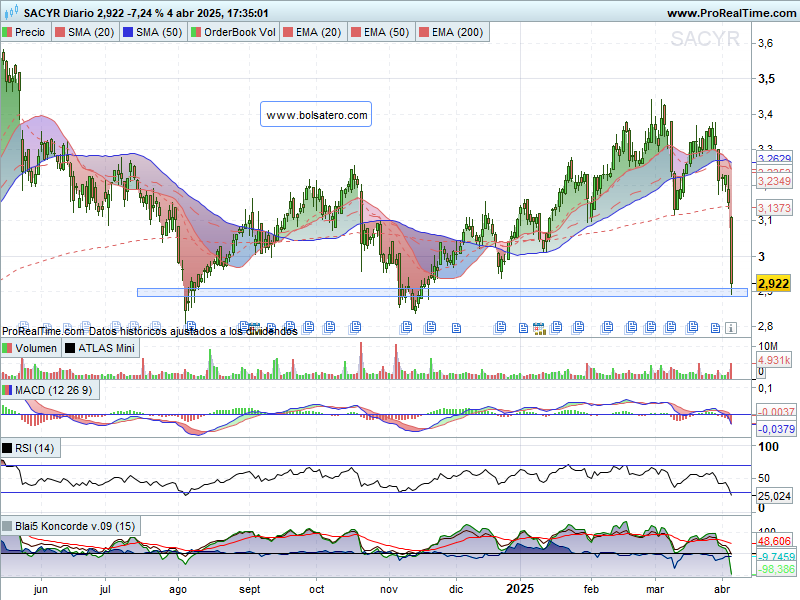Click the MACD signal label -0,0379
This screenshot has width=800, height=600.
(x=776, y=429)
